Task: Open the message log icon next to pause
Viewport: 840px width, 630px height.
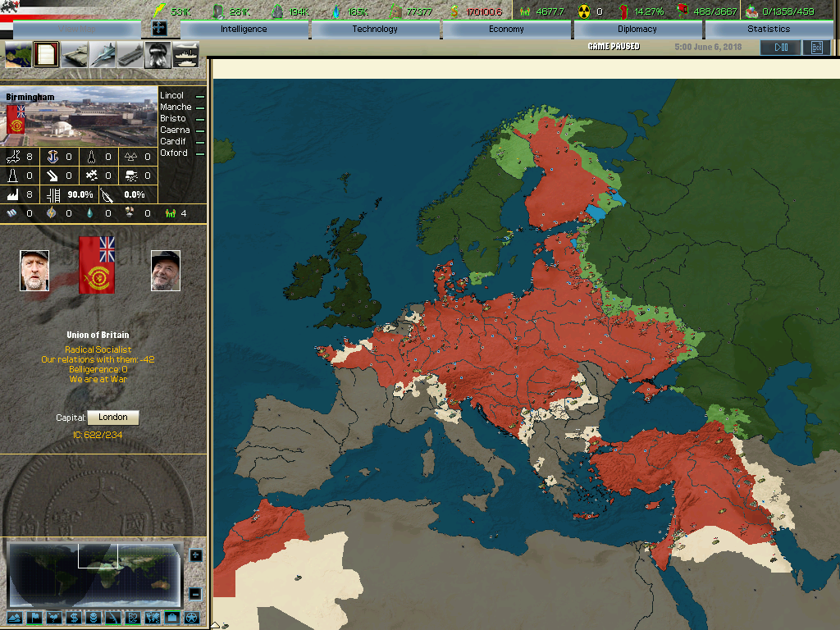Action: pos(815,48)
